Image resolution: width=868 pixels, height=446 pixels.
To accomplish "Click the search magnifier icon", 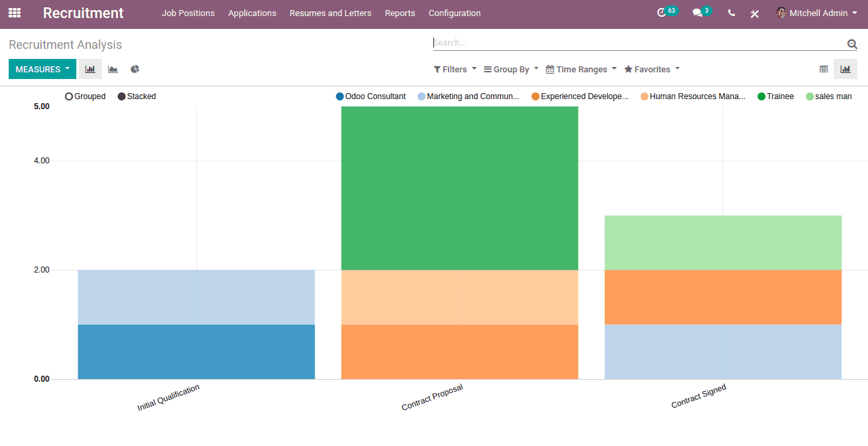I will [852, 44].
